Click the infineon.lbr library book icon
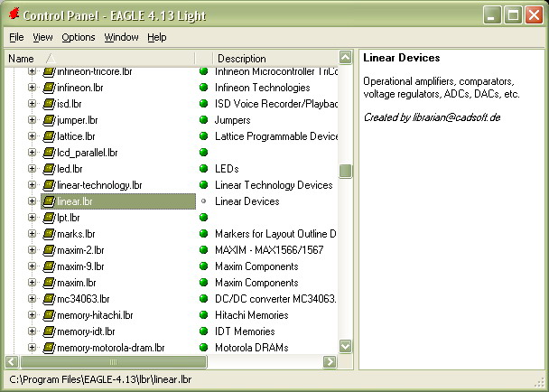The image size is (549, 392). click(x=49, y=88)
